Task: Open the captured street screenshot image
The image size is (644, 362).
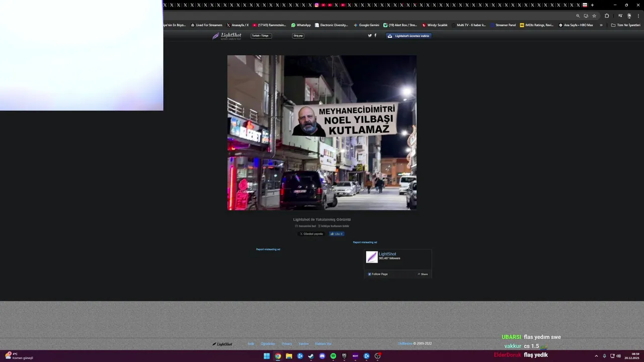Action: 322,133
